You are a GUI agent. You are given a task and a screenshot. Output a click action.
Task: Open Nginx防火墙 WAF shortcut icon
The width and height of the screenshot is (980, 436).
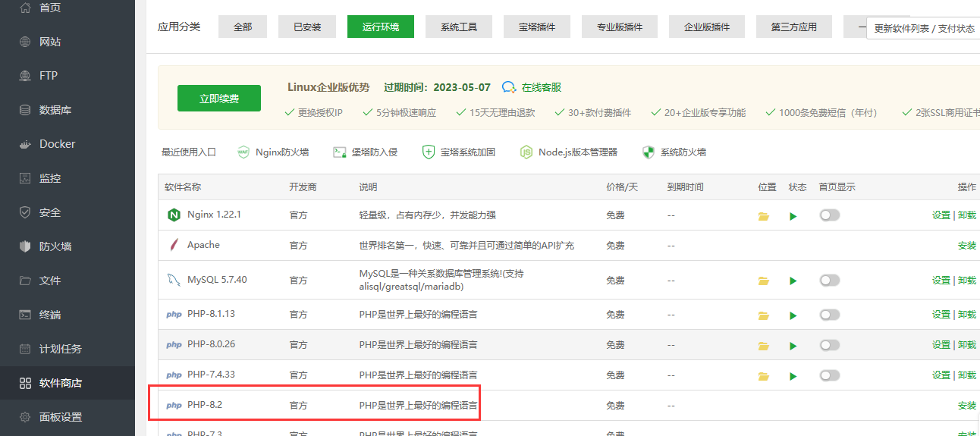click(243, 152)
